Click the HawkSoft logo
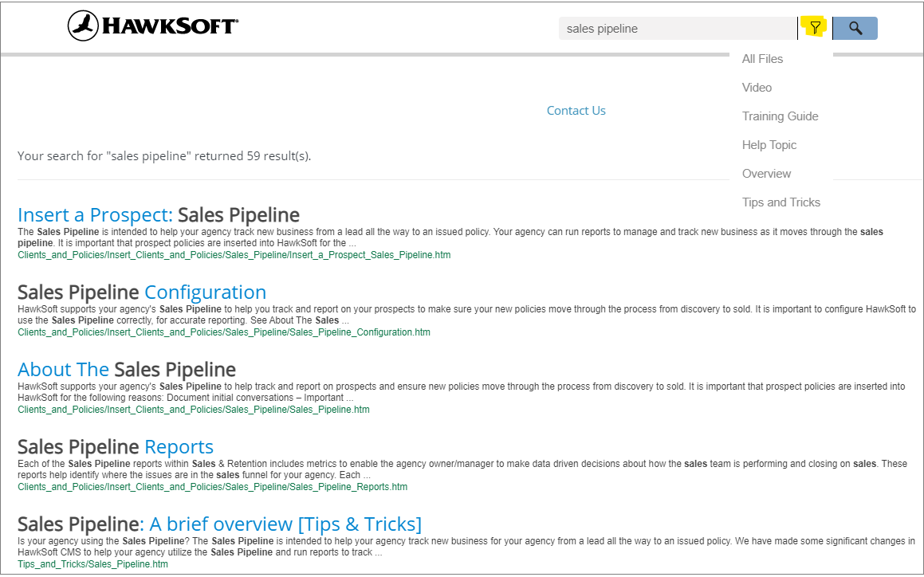The image size is (924, 577). pos(151,25)
